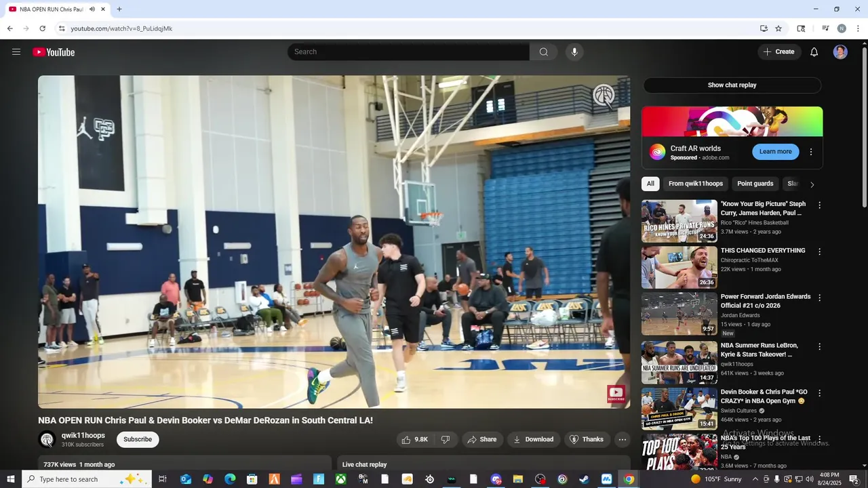Subscribe to qwik11hoops
This screenshot has height=488, width=868.
(x=138, y=439)
